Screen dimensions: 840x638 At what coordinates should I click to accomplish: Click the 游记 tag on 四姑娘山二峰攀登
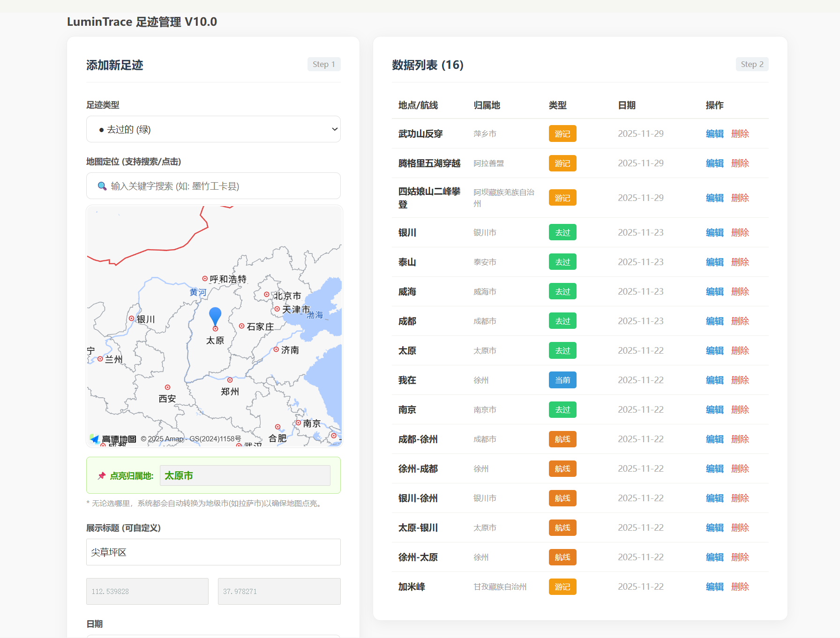tap(562, 198)
